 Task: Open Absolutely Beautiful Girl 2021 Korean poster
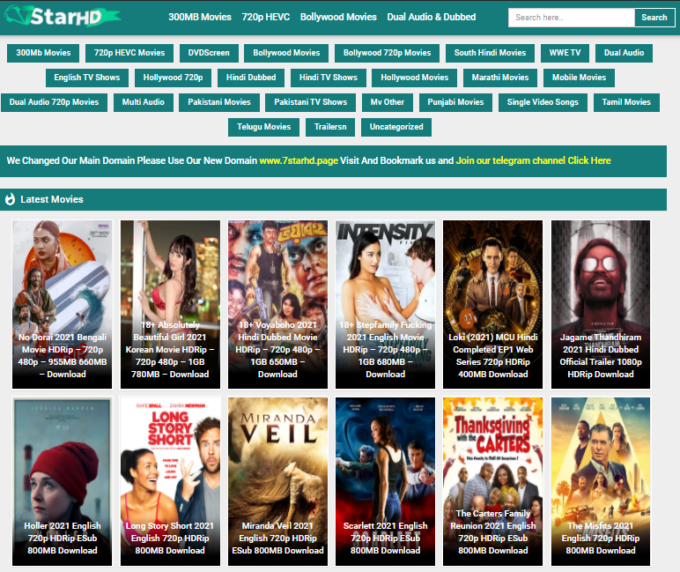tap(170, 304)
